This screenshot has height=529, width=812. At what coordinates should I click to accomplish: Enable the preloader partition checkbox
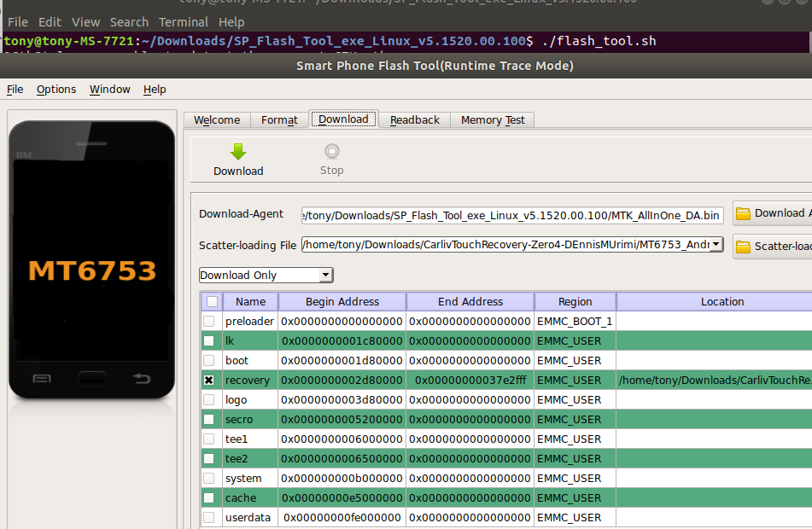coord(209,321)
